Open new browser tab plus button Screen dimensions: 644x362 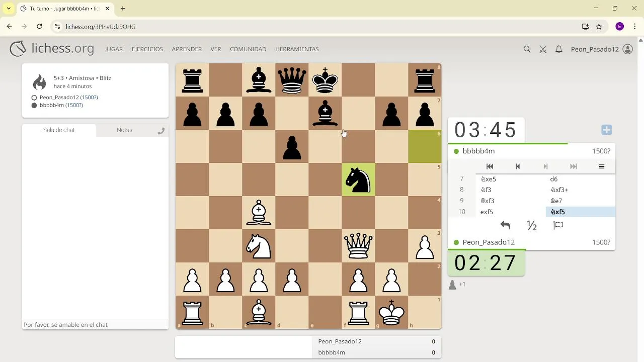[123, 9]
